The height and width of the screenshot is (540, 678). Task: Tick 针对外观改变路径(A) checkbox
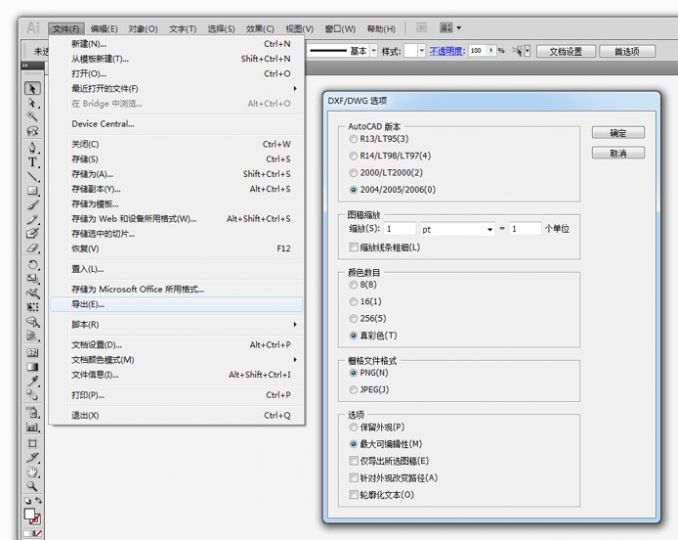tap(354, 478)
